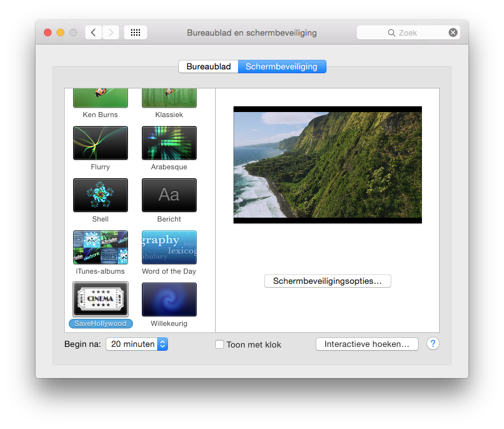Select the Ken Burns screensaver
The width and height of the screenshot is (504, 429).
click(x=101, y=98)
